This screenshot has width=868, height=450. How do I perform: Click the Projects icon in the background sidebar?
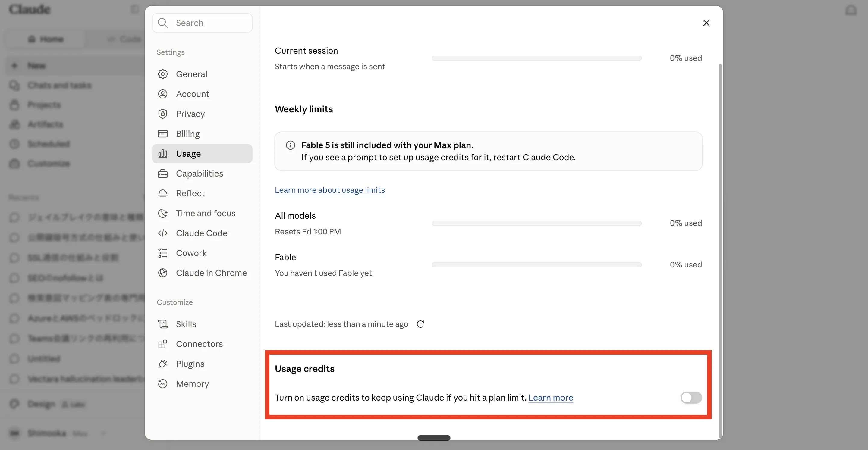(14, 105)
